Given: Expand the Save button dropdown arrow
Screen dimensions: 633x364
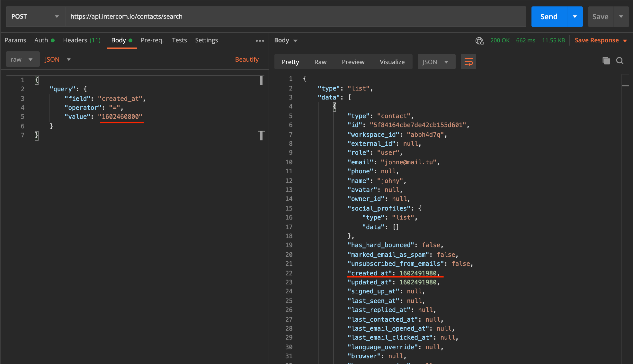Looking at the screenshot, I should (621, 17).
